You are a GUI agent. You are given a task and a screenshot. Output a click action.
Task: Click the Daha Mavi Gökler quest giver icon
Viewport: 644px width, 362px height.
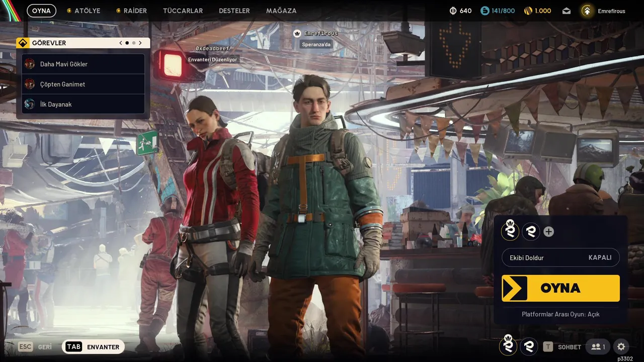[x=30, y=64]
